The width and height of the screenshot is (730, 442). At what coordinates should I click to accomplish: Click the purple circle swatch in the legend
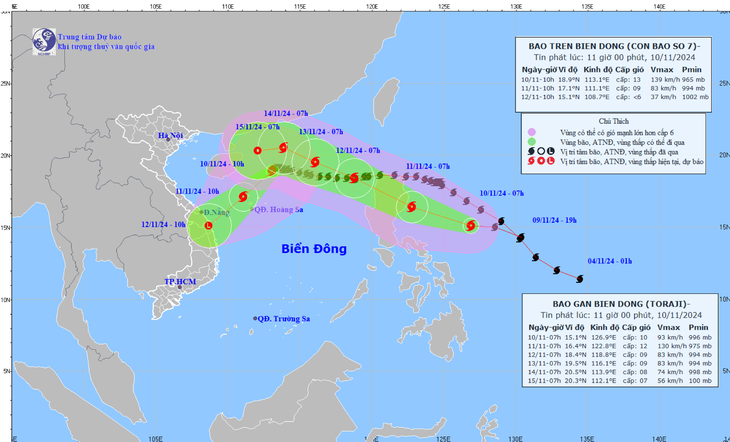point(531,131)
